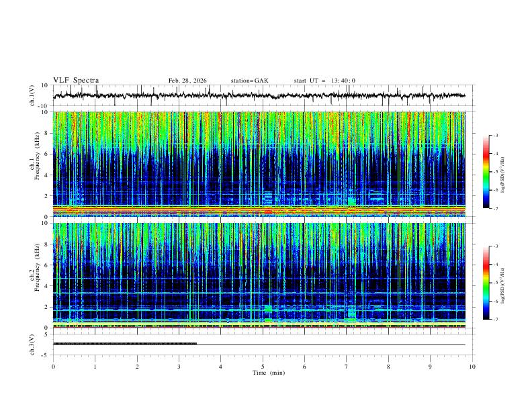Image resolution: width=532 pixels, height=411 pixels.
Task: Click the 'ch.3(V)' axis label
Action: 32,345
